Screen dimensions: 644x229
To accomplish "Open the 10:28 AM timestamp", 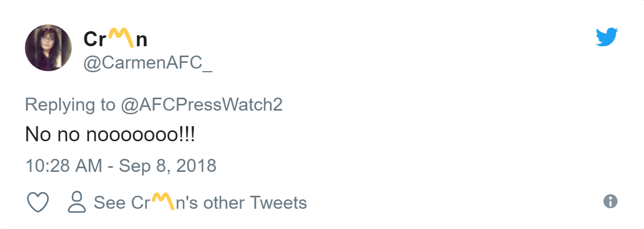I will pos(64,166).
